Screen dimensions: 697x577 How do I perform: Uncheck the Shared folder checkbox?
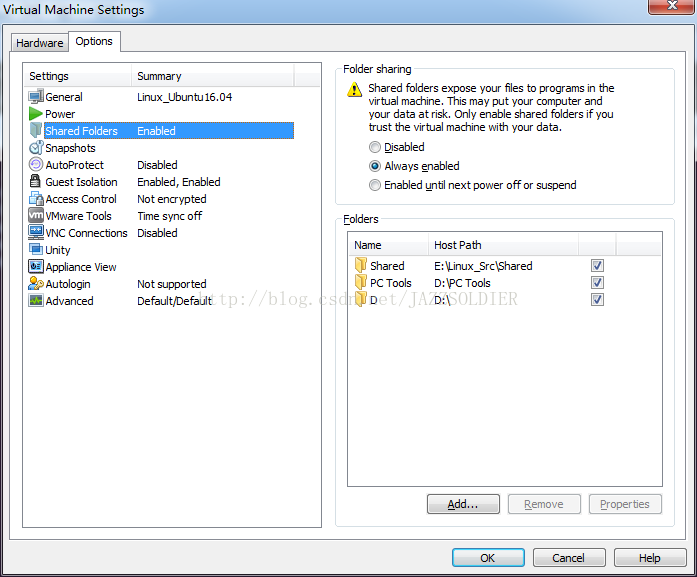[597, 266]
